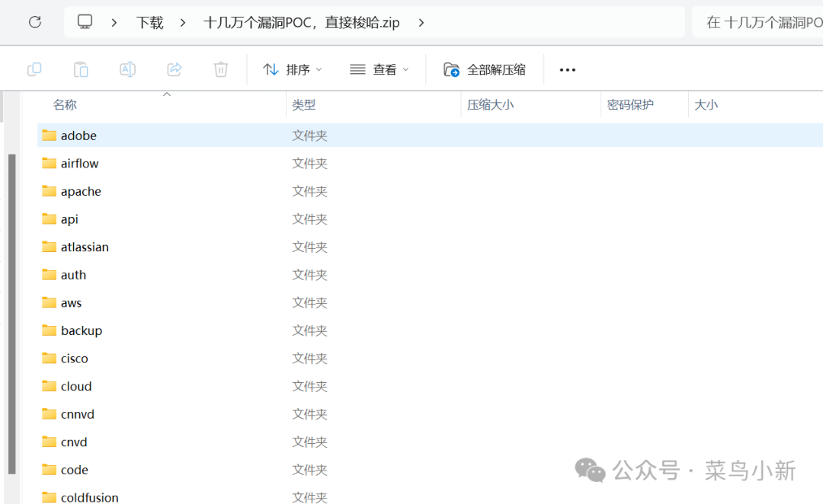
Task: Click the cnvd folder name
Action: (x=74, y=442)
